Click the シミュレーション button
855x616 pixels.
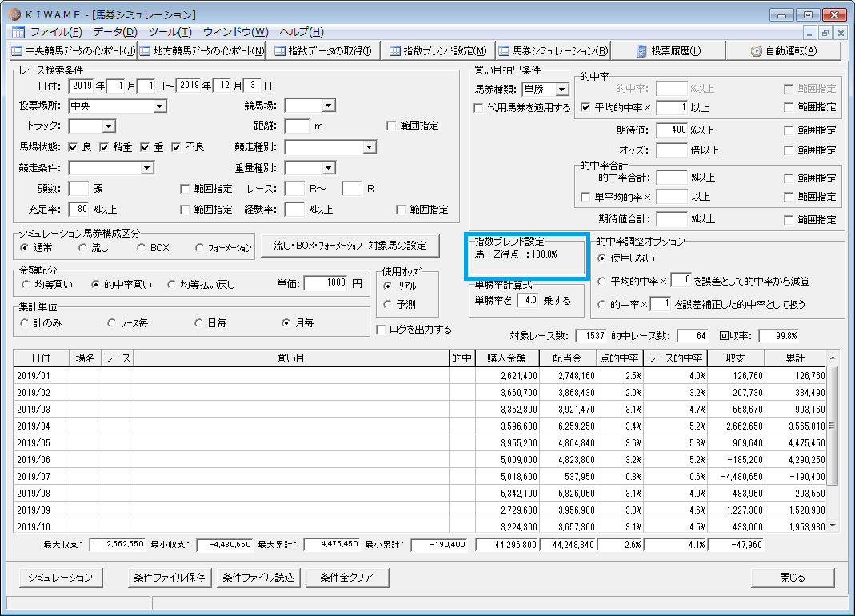[61, 578]
